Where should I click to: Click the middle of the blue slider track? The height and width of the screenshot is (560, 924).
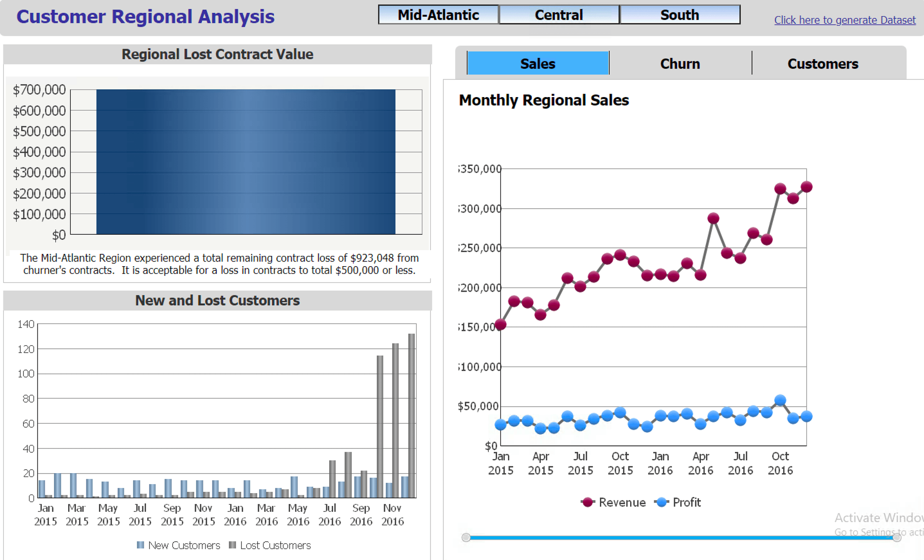point(681,538)
